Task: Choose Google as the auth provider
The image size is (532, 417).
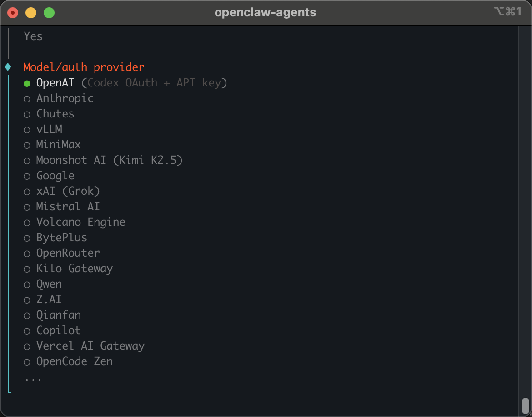Action: pyautogui.click(x=55, y=176)
